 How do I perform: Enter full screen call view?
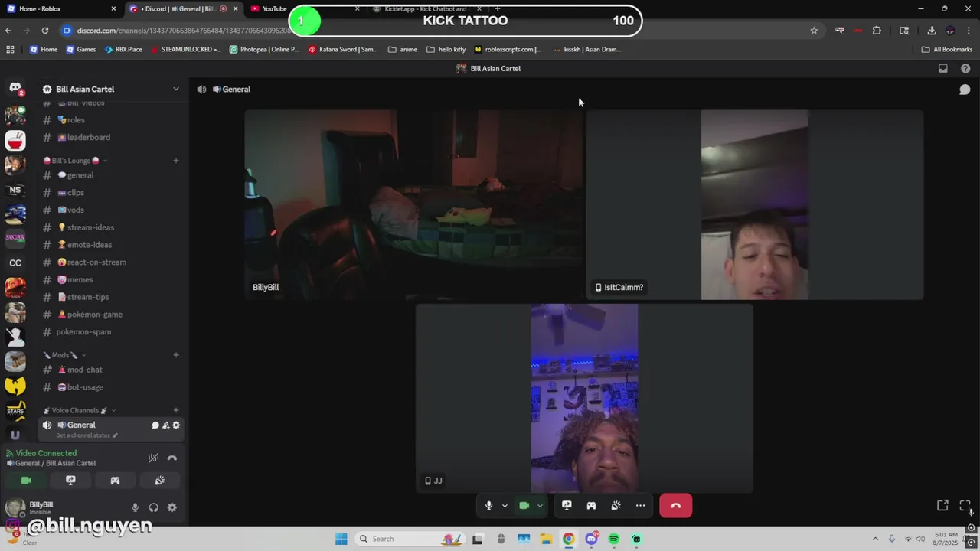(965, 505)
